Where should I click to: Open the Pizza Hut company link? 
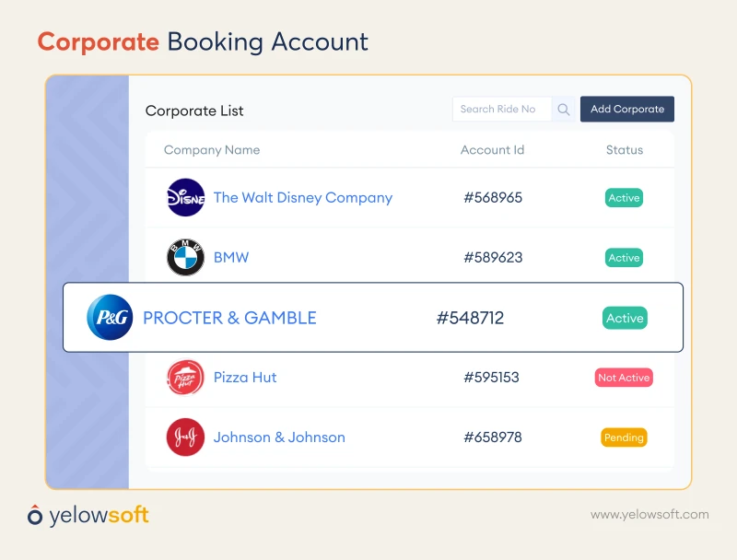coord(245,378)
